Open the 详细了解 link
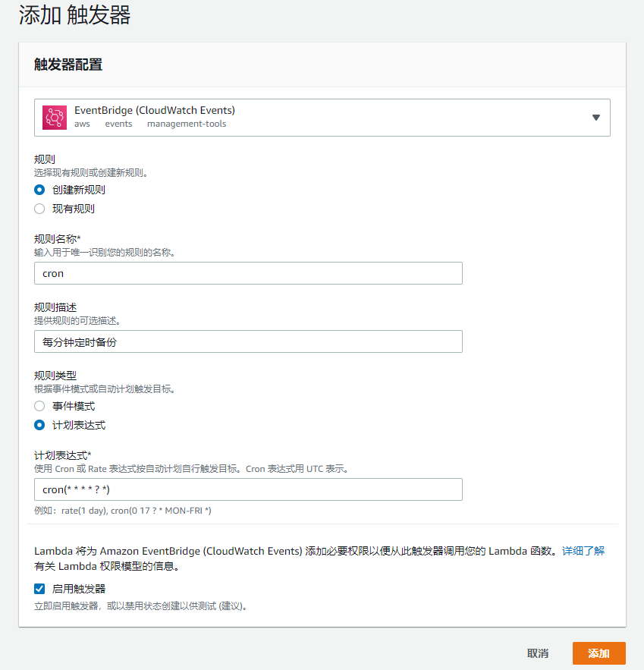The width and height of the screenshot is (644, 670). coord(583,551)
